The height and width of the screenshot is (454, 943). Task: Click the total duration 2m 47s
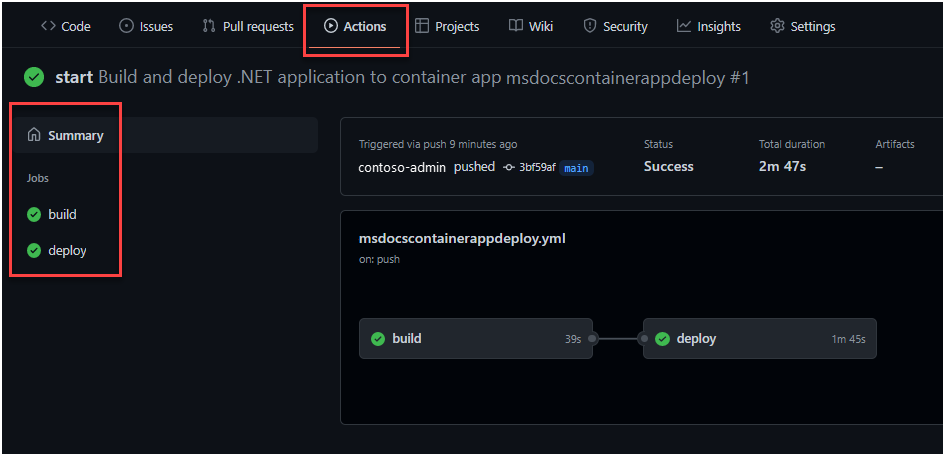(x=782, y=167)
